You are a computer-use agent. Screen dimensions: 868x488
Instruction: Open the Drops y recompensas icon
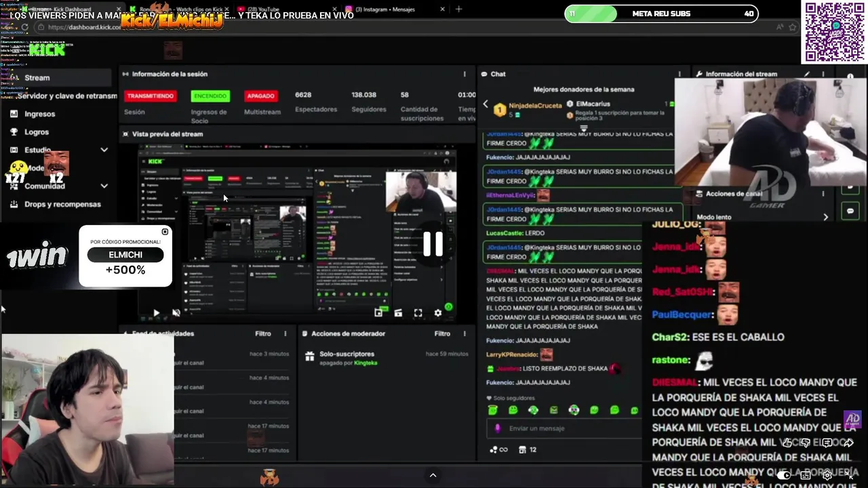[14, 204]
